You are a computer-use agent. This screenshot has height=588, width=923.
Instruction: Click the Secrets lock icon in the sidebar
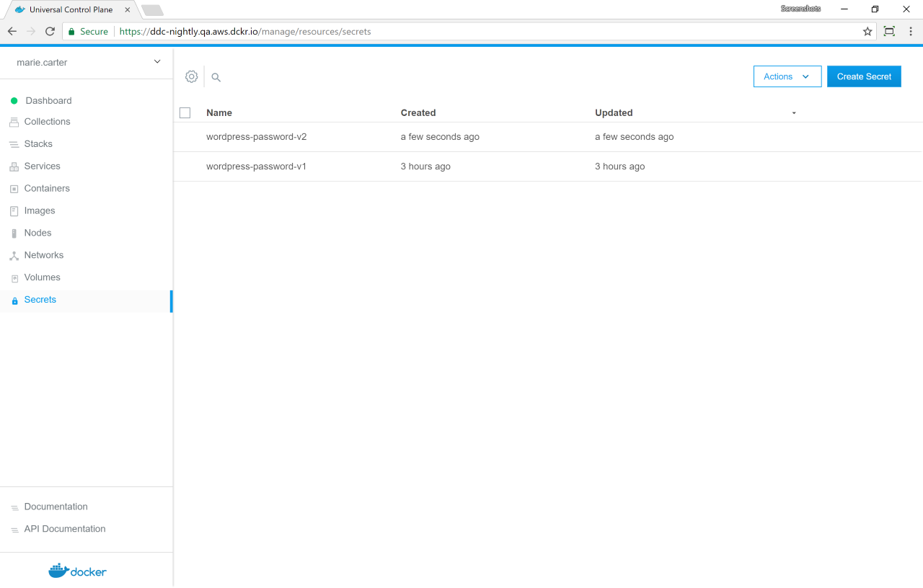(x=14, y=300)
